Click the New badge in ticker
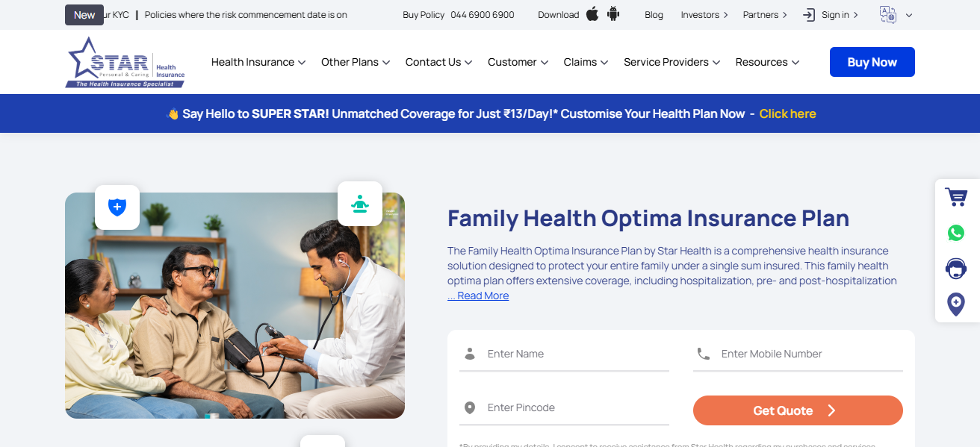The image size is (980, 447). [84, 15]
